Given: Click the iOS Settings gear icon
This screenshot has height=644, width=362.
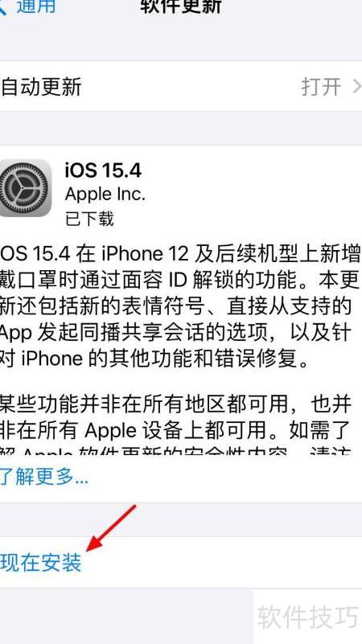Looking at the screenshot, I should tap(25, 187).
